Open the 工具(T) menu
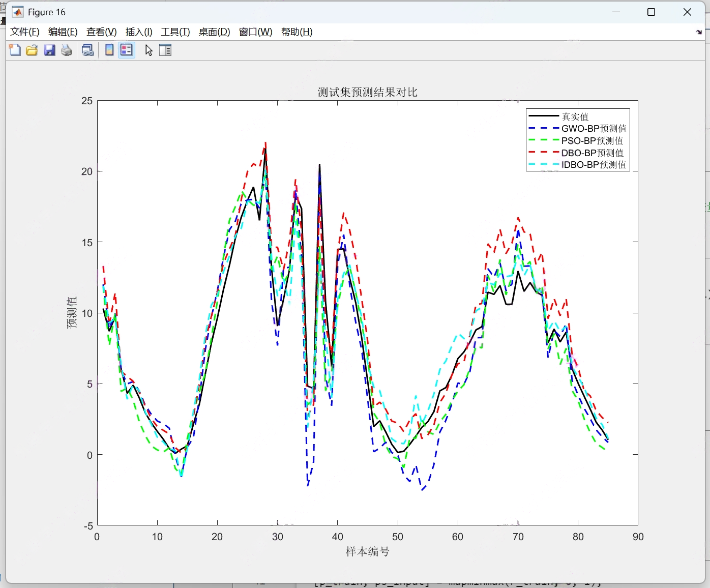Screen dimensions: 710x588 pos(175,32)
